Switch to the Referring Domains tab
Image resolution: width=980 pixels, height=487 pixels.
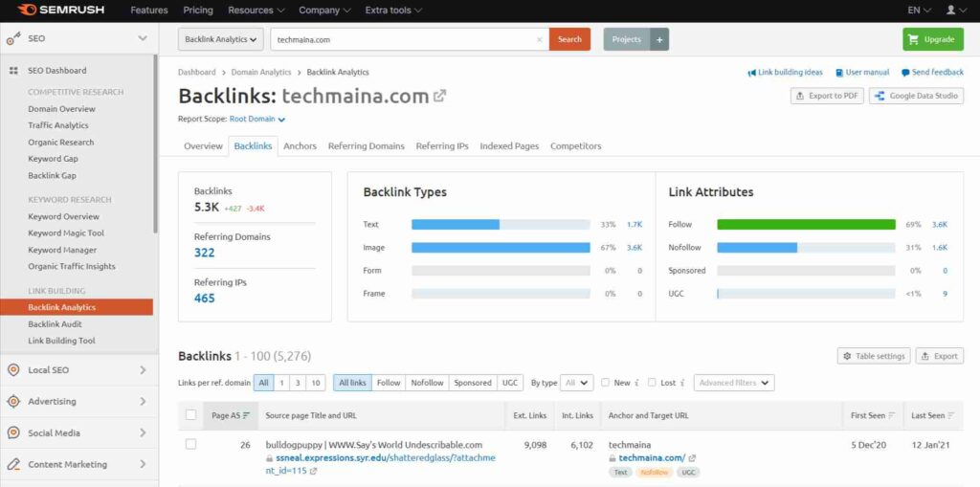367,146
